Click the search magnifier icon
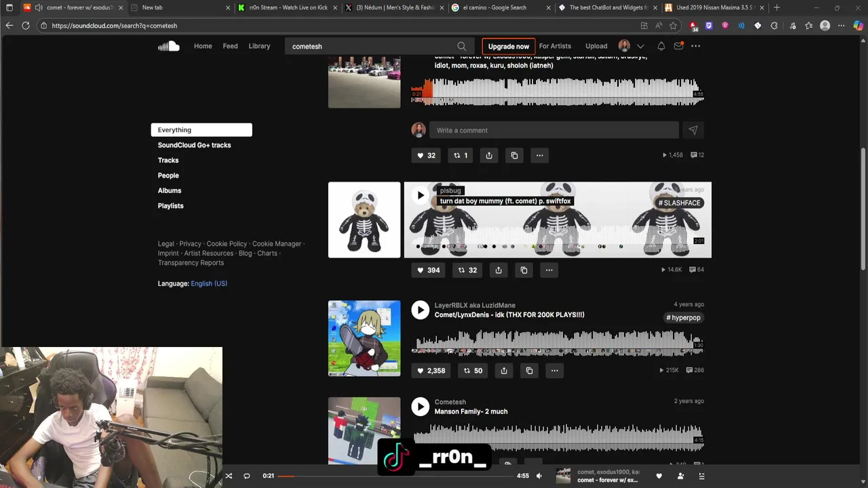This screenshot has width=868, height=488. click(x=462, y=46)
